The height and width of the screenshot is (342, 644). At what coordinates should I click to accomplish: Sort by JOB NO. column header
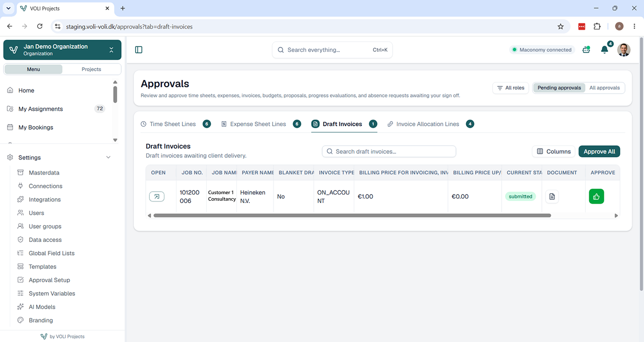192,173
